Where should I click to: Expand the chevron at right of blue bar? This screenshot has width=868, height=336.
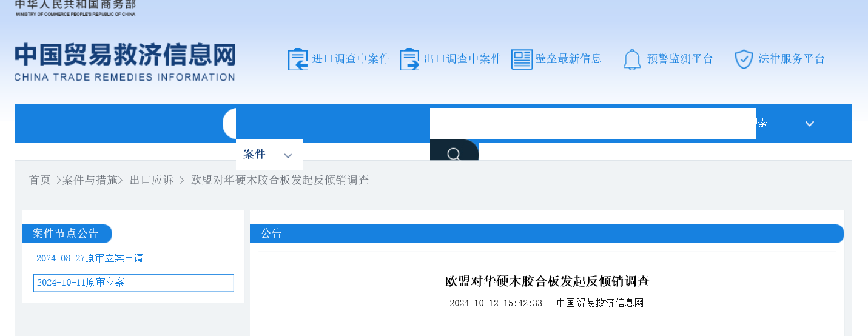(x=809, y=124)
